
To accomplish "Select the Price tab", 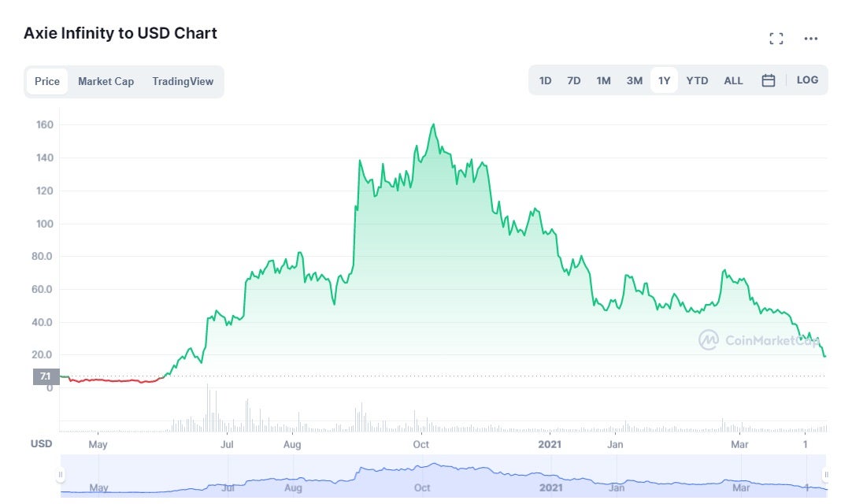I will coord(46,81).
